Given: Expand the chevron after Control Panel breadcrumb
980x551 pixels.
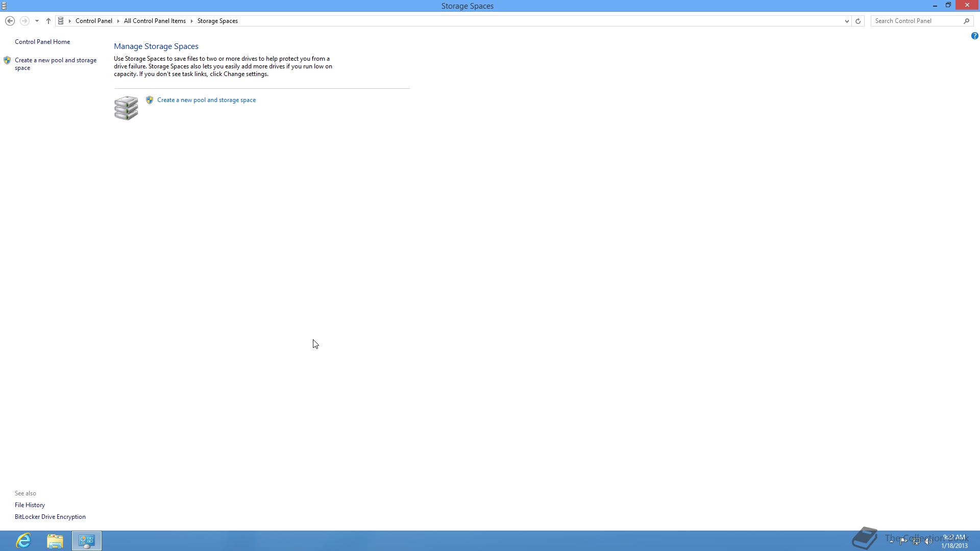Looking at the screenshot, I should [x=118, y=21].
